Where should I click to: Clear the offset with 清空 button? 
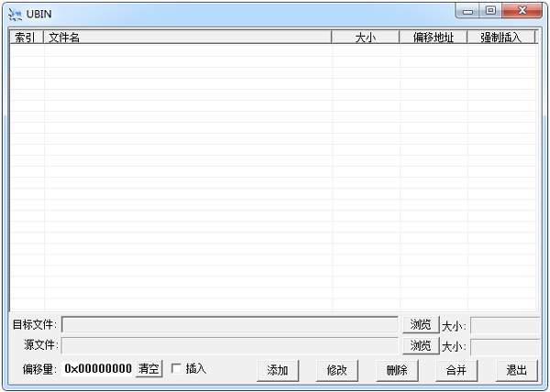[149, 369]
